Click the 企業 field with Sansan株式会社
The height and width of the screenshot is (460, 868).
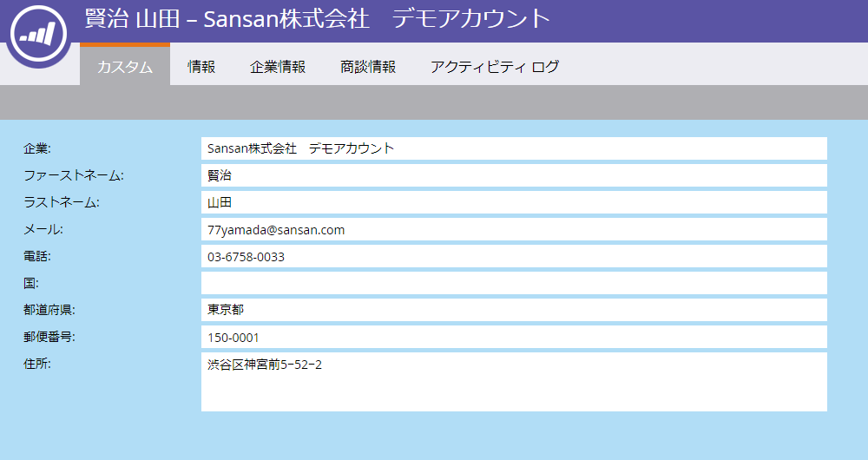514,148
